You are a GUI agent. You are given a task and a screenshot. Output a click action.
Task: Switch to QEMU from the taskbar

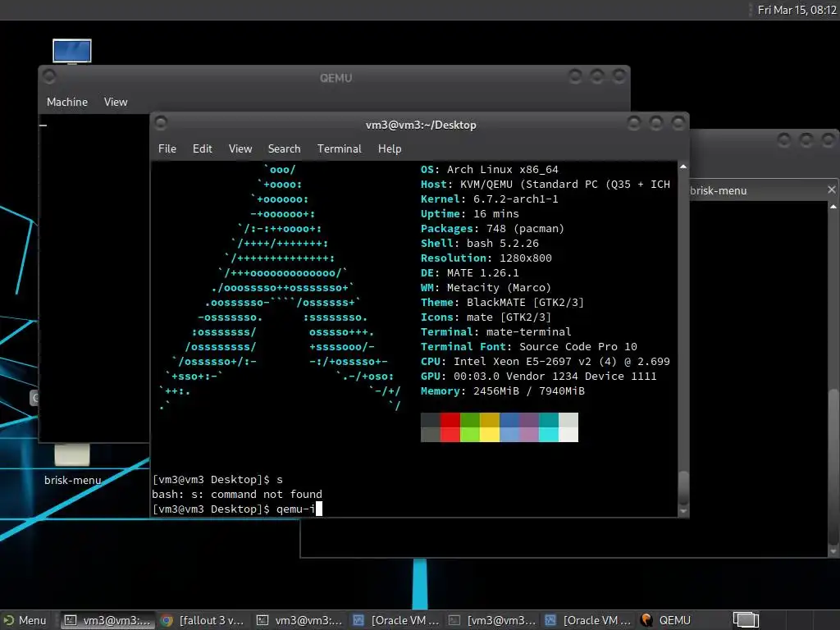click(x=665, y=620)
